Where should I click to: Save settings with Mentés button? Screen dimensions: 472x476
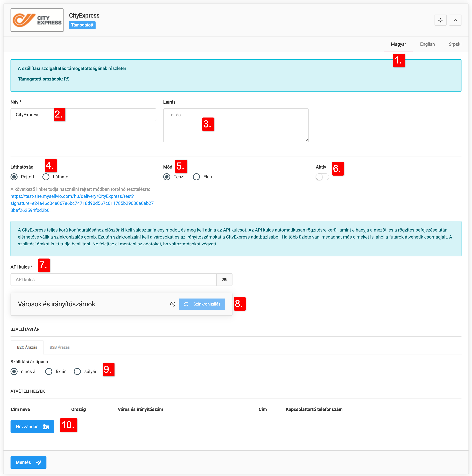[28, 462]
